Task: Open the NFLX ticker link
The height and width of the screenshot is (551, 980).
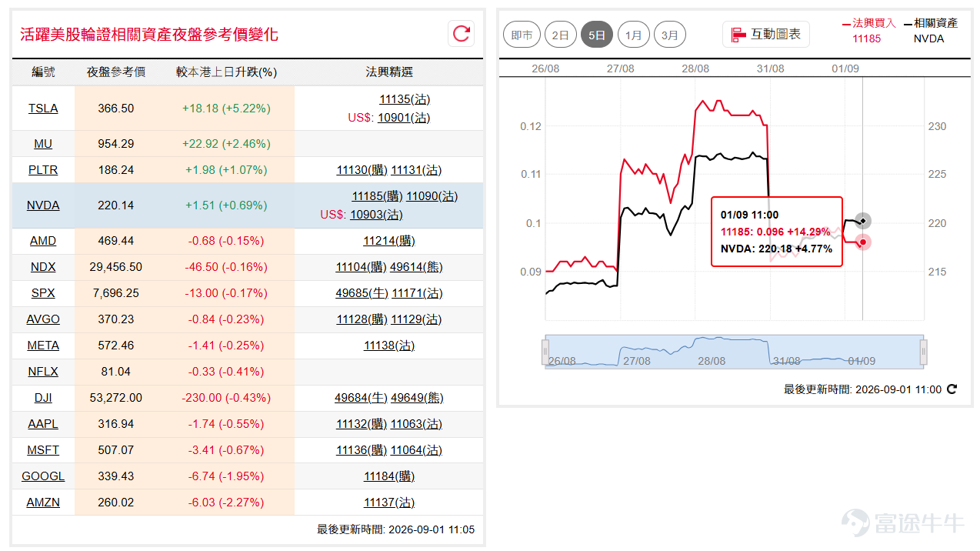Action: coord(43,372)
